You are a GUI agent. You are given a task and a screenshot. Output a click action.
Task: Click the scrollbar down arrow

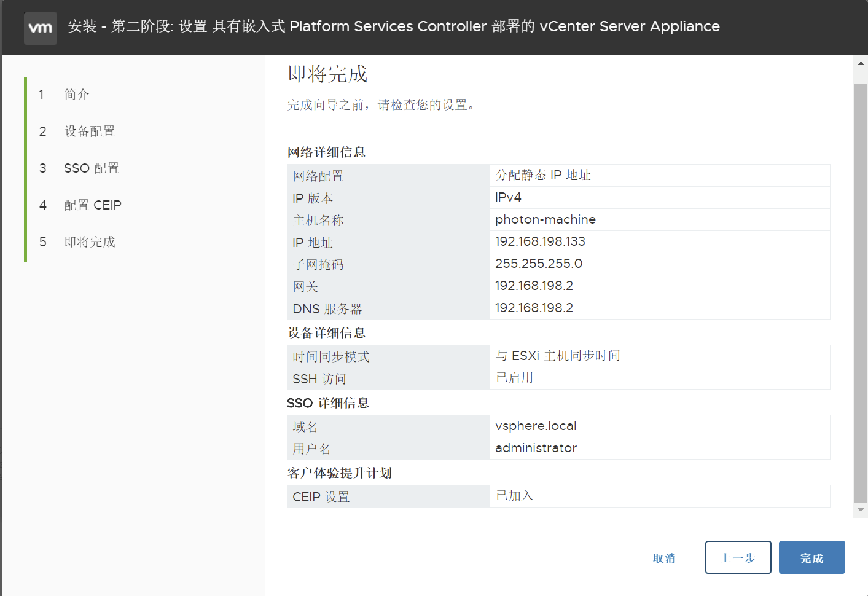(x=861, y=510)
